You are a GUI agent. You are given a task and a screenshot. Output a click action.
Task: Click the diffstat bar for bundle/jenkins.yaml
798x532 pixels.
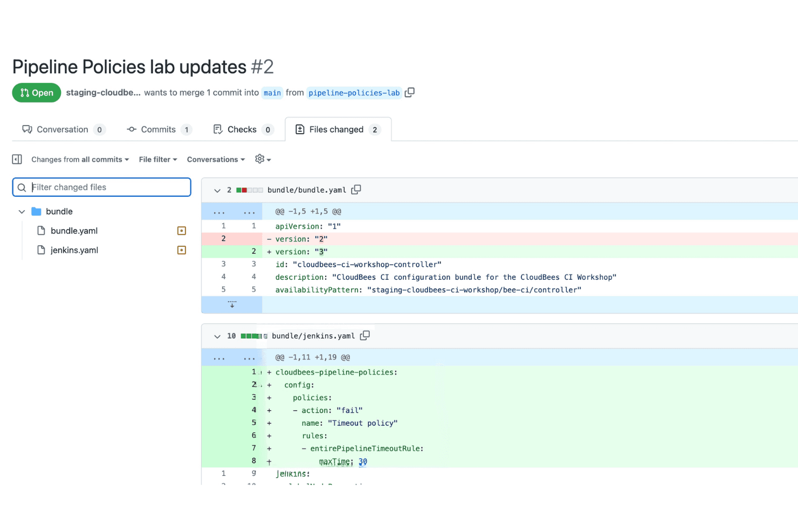coord(254,336)
